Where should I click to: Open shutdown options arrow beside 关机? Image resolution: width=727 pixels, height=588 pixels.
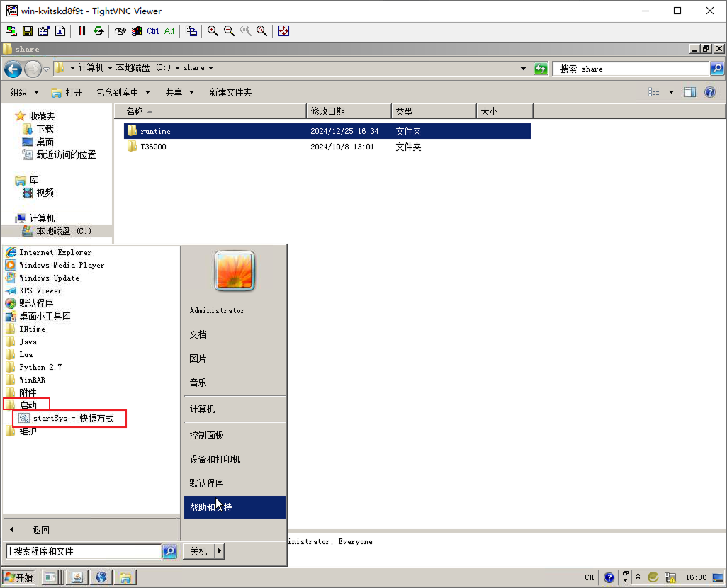[x=220, y=551]
